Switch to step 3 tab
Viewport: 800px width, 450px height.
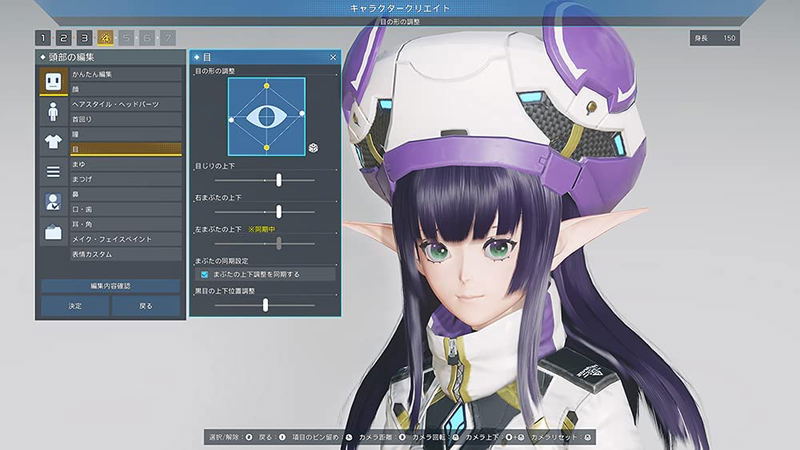(x=84, y=38)
